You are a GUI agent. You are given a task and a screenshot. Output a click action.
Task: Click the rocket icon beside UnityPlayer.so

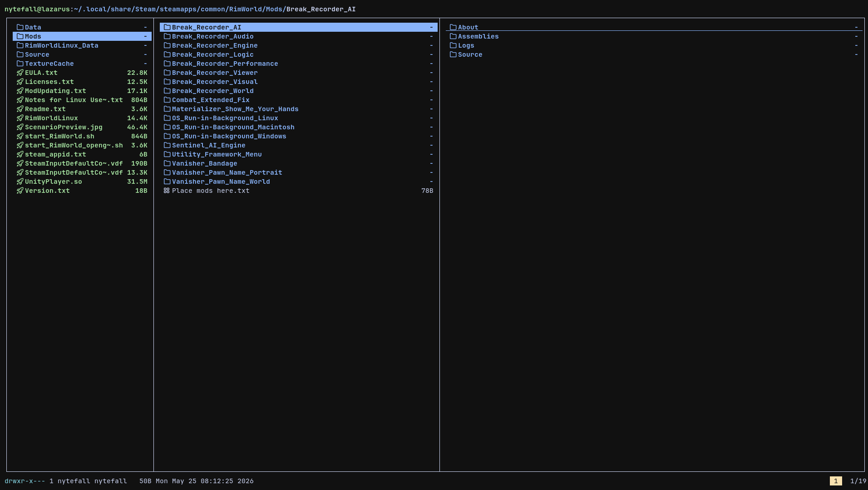tap(20, 181)
